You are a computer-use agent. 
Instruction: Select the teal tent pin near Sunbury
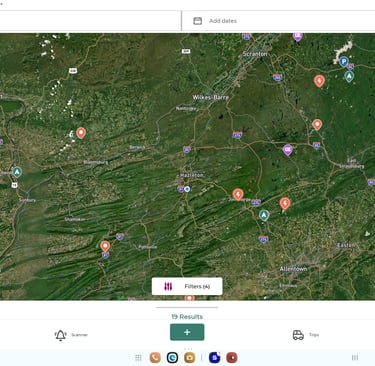[x=17, y=172]
